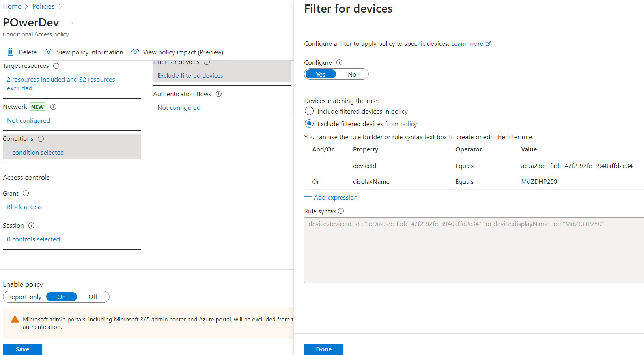
Task: Click the View policy impact eye icon
Action: click(x=135, y=52)
